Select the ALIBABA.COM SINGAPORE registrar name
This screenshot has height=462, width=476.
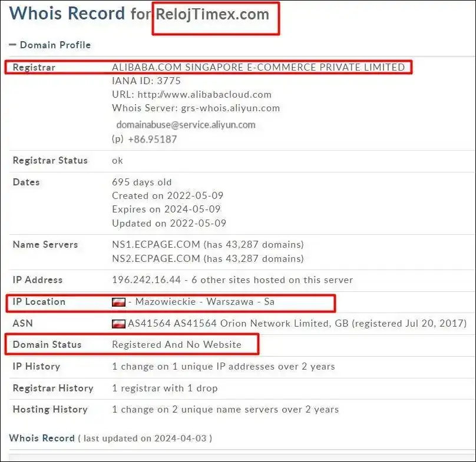point(259,67)
